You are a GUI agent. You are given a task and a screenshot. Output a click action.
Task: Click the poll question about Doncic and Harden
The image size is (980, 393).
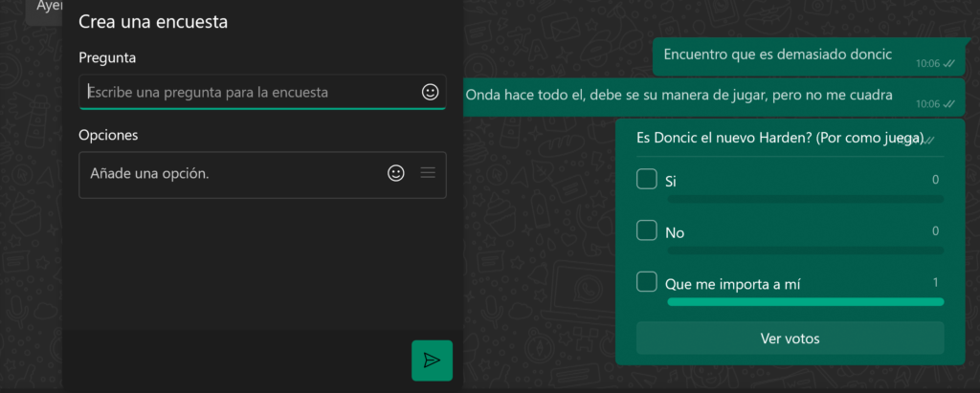[779, 139]
